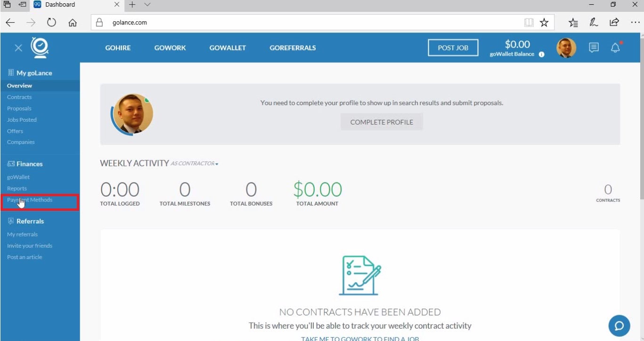
Task: Click the goWallet Balance info icon
Action: [541, 54]
